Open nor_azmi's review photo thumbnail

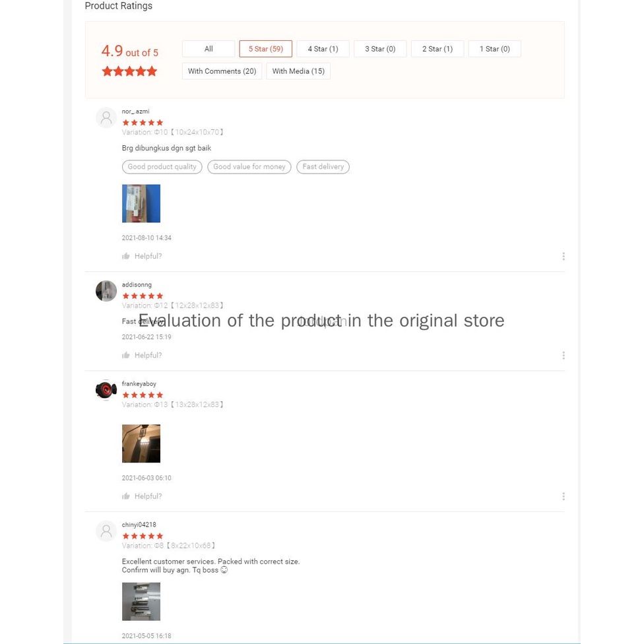[x=141, y=203]
